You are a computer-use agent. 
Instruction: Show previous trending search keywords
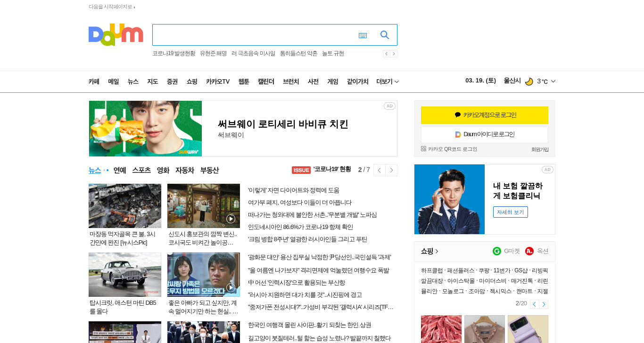coord(386,54)
